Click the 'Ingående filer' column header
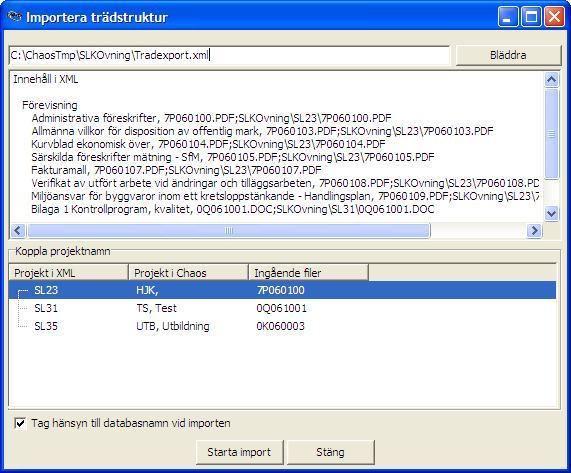 coord(308,273)
